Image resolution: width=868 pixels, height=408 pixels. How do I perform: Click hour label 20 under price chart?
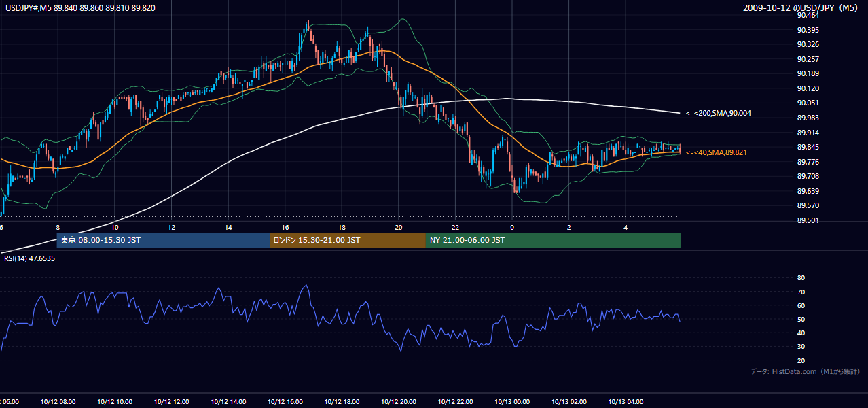click(399, 227)
